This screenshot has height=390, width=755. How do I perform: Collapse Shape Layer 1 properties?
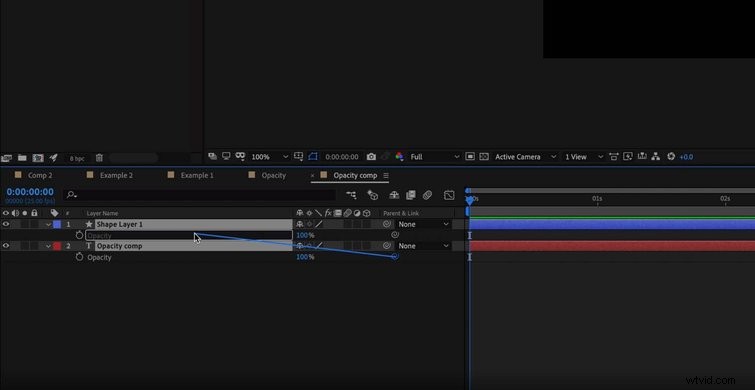coord(48,224)
